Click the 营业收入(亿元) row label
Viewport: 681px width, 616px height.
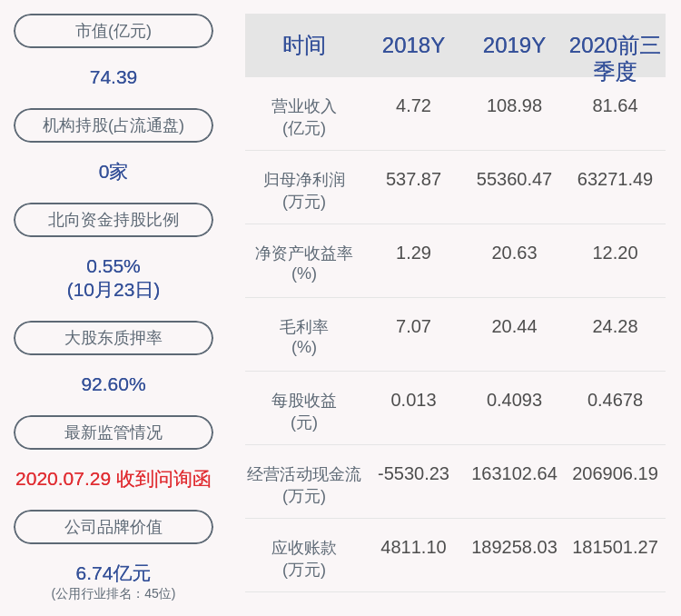coord(304,117)
